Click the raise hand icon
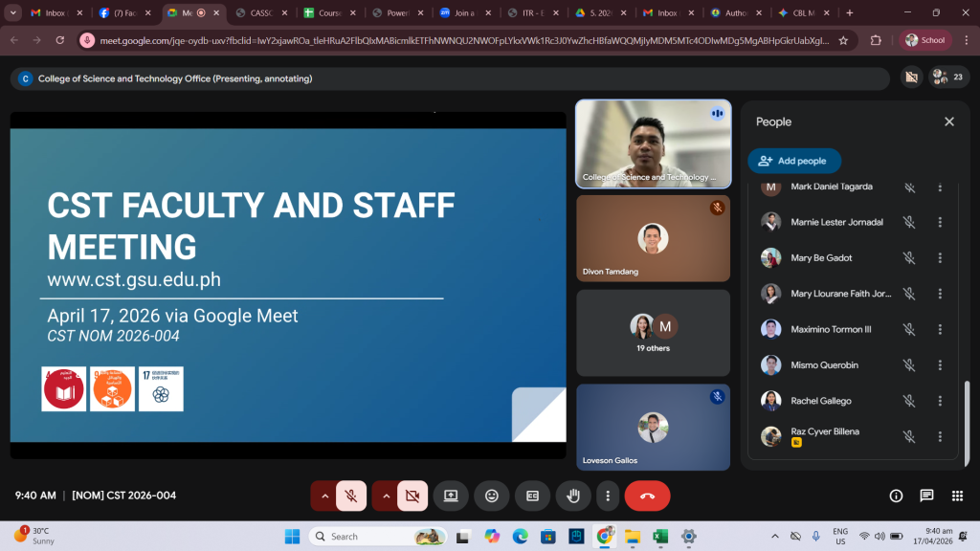980x551 pixels. pyautogui.click(x=573, y=496)
